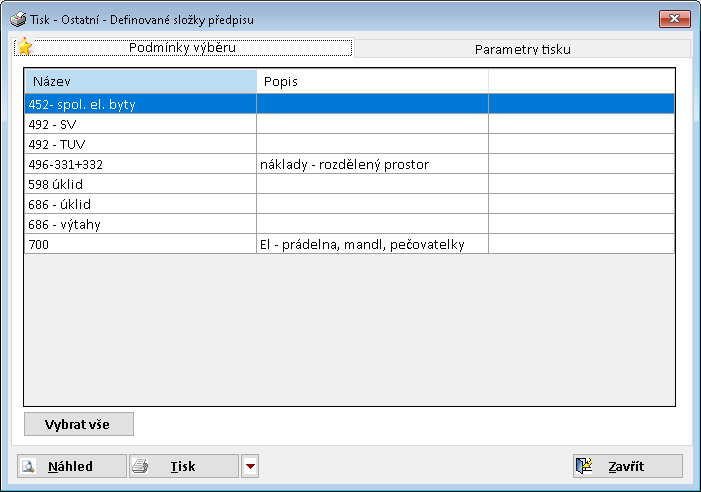Click the magnifier icon on Náhled button
The height and width of the screenshot is (492, 701).
click(x=29, y=466)
